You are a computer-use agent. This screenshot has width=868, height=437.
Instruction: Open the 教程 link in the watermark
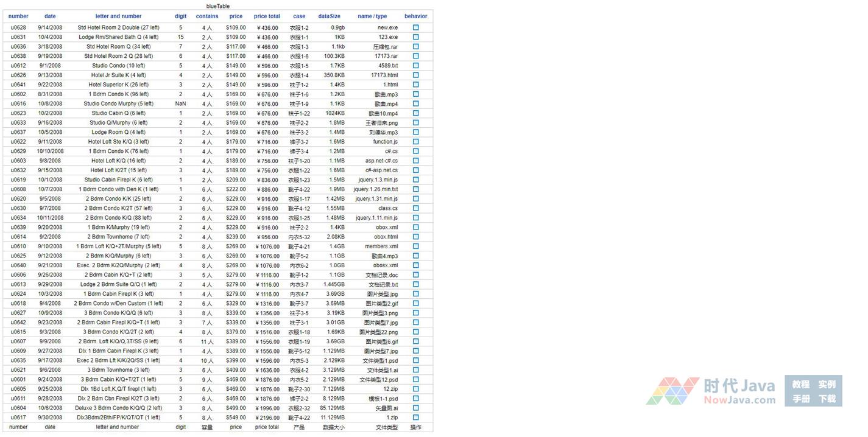800,385
